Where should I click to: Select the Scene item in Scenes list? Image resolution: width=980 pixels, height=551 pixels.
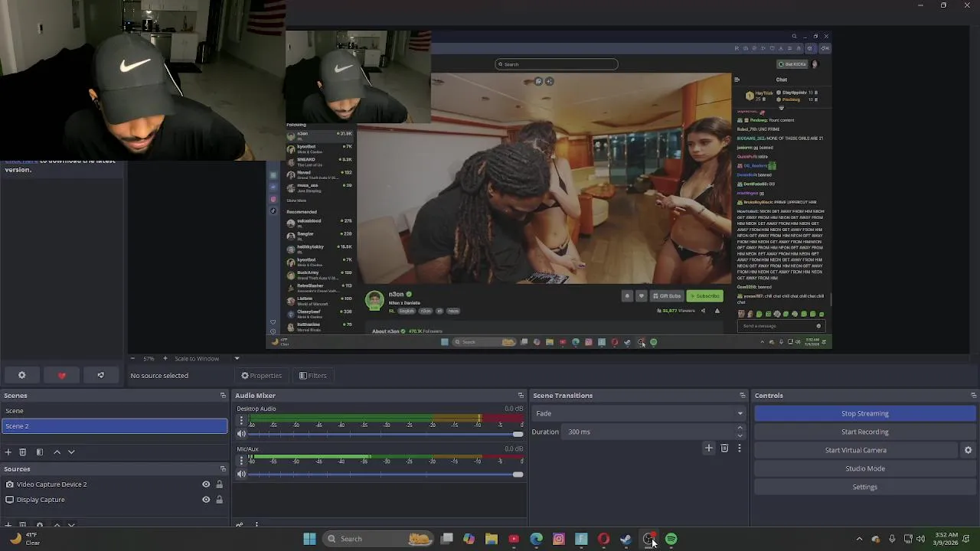point(115,411)
